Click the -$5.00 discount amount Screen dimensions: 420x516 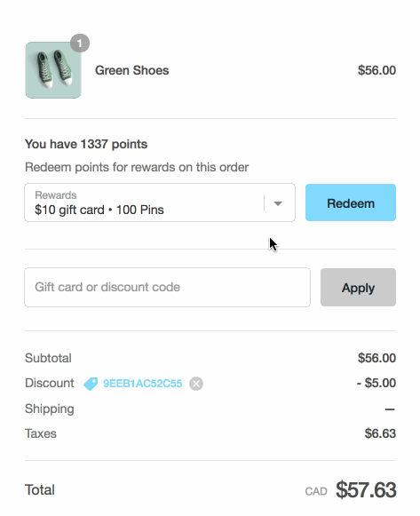click(x=376, y=383)
